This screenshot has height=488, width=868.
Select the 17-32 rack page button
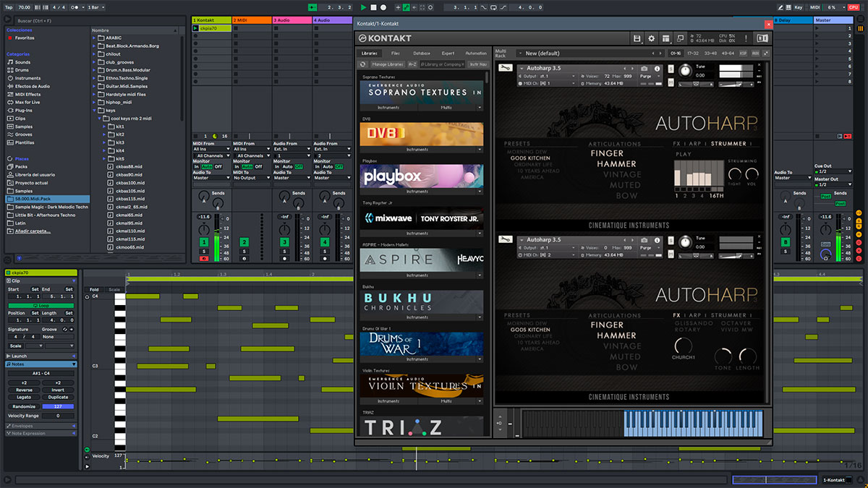click(x=693, y=53)
